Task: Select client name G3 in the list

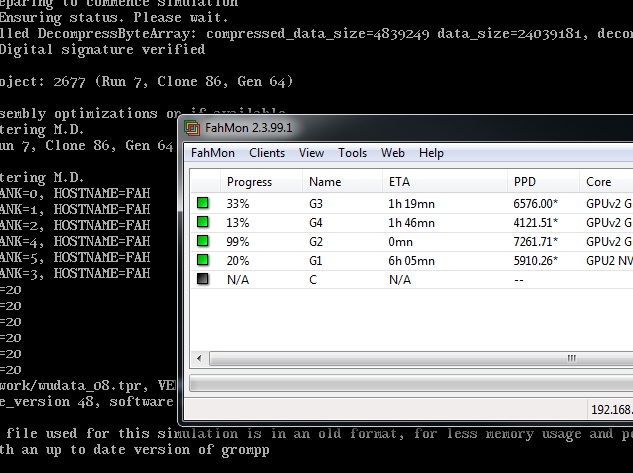Action: tap(316, 204)
